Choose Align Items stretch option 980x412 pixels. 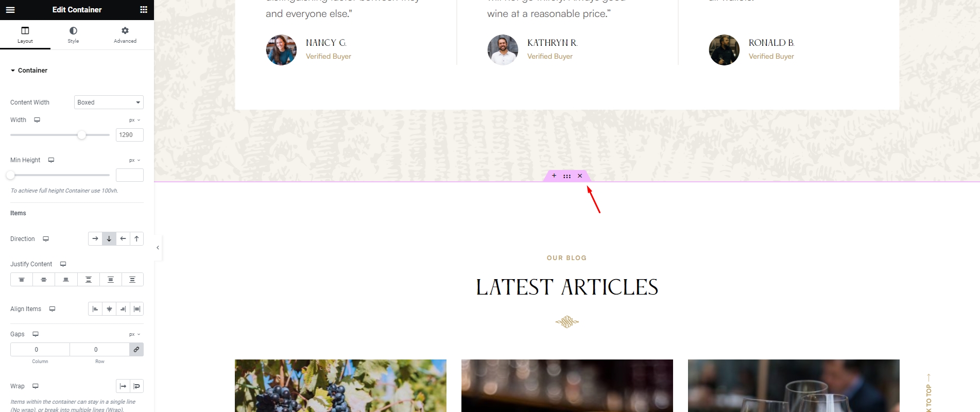tap(137, 309)
